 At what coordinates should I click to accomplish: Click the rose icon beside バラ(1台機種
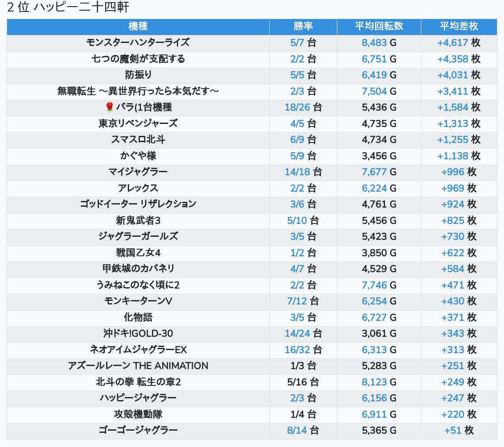[x=110, y=108]
